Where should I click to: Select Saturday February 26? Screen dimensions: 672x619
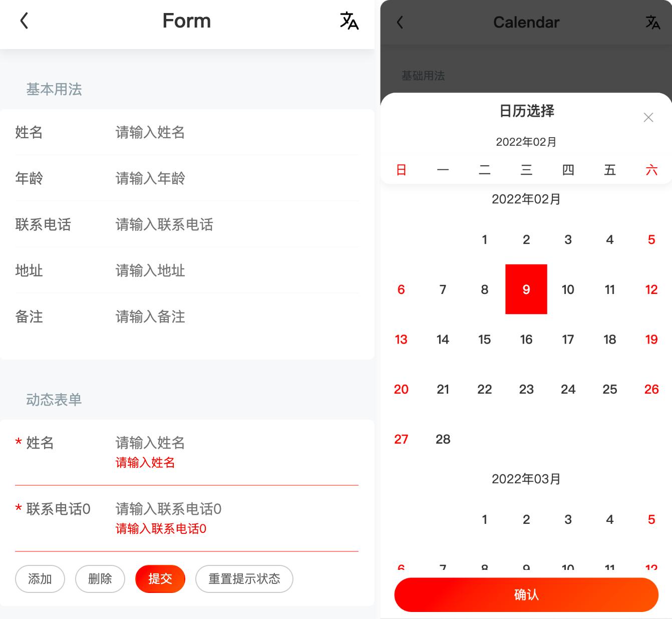point(651,389)
